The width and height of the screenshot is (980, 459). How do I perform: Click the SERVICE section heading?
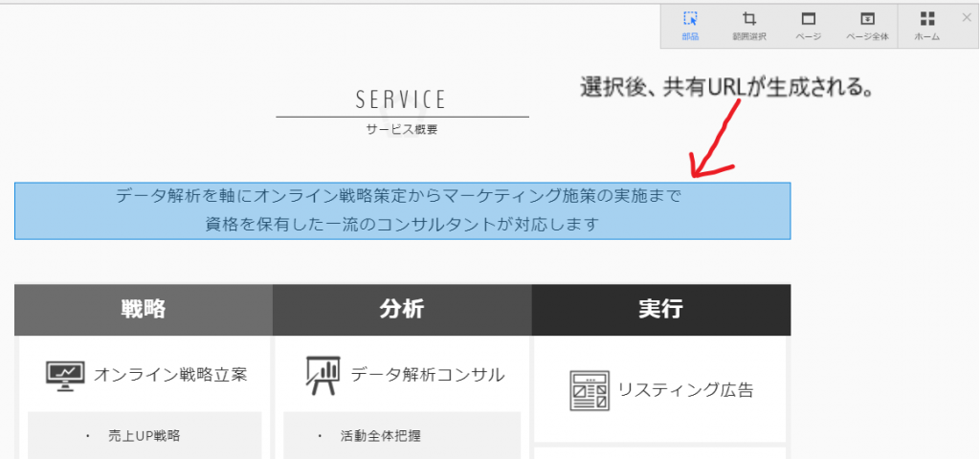401,99
